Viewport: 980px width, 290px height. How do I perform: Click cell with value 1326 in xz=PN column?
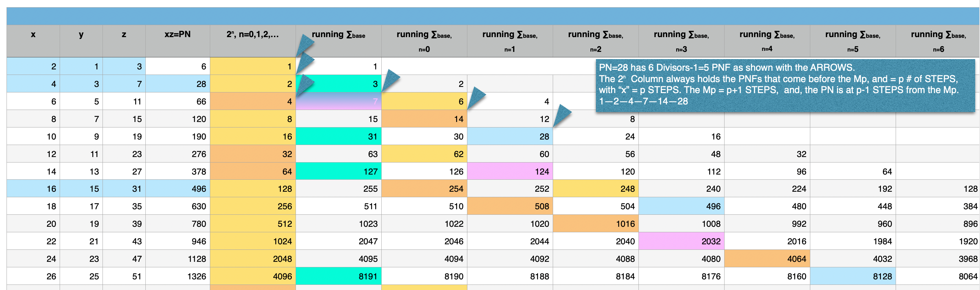[177, 276]
